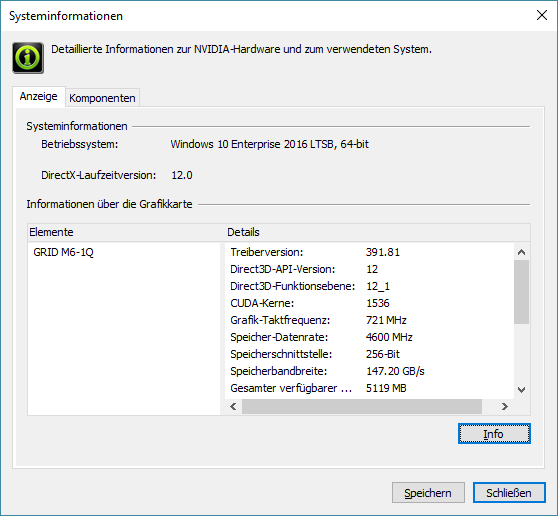Viewport: 558px width, 516px height.
Task: Click the Details column header
Action: coord(377,232)
